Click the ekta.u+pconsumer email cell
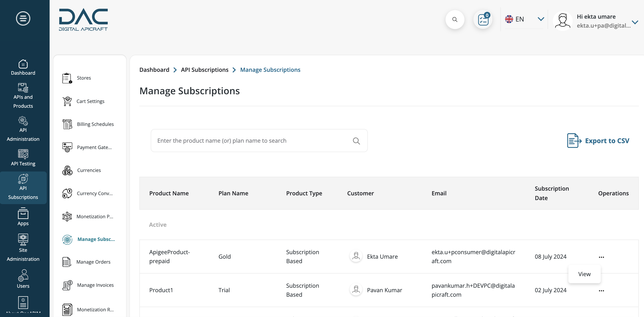Screen dimensions: 644x317 click(x=473, y=257)
